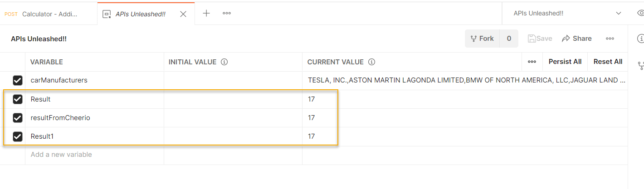Click the info icon beside Current Value

pyautogui.click(x=371, y=62)
